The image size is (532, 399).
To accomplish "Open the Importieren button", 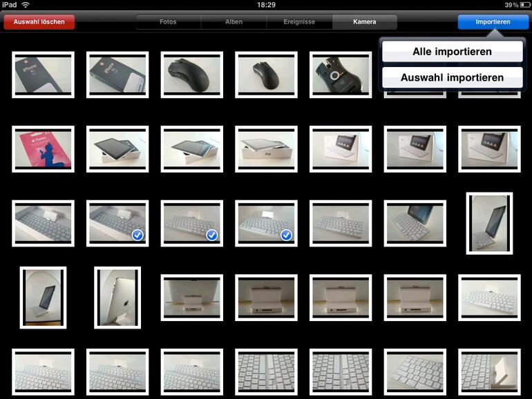I will pyautogui.click(x=493, y=21).
